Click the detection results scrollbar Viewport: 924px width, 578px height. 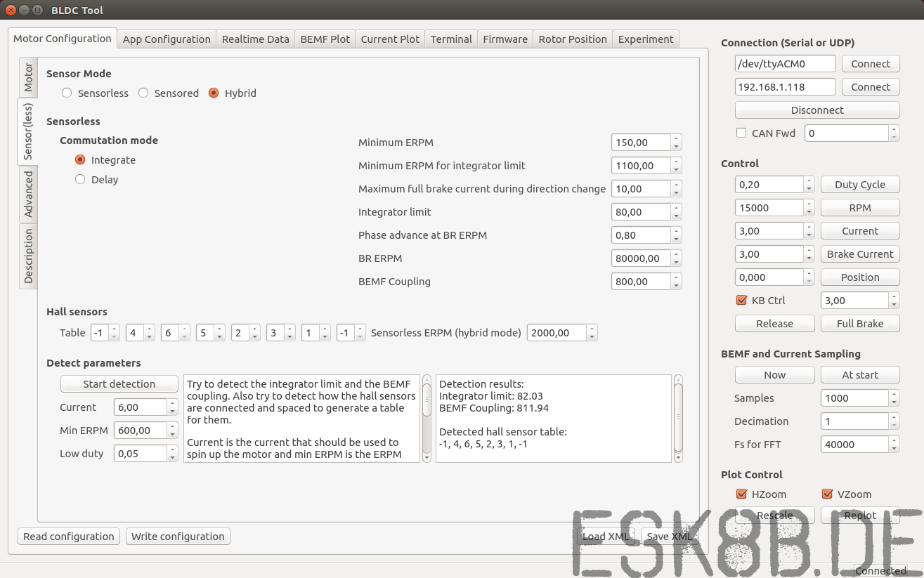coord(678,418)
